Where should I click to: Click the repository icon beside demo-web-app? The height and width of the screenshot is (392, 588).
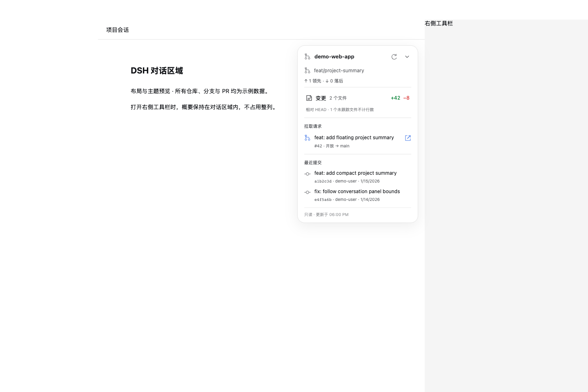307,57
